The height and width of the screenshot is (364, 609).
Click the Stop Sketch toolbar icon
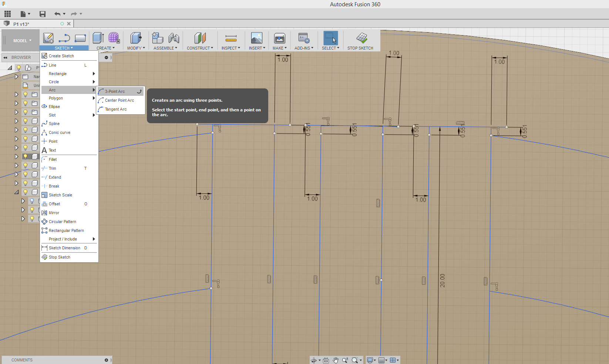361,38
